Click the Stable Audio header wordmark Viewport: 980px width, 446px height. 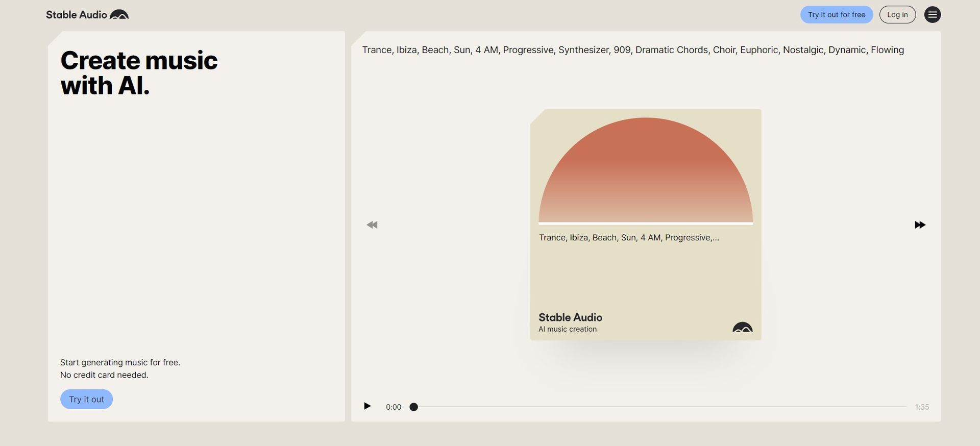click(x=77, y=15)
